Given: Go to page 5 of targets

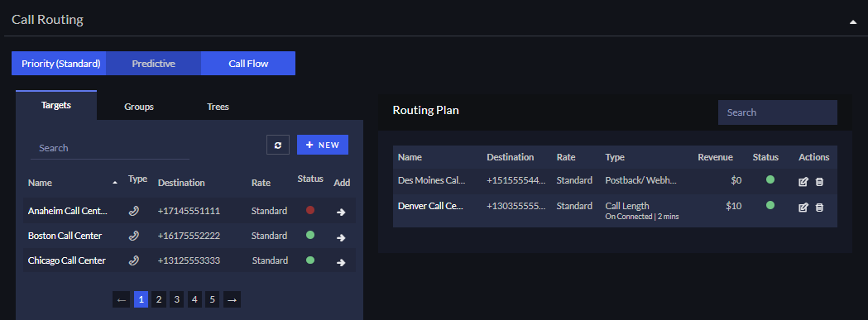Looking at the screenshot, I should coord(212,299).
